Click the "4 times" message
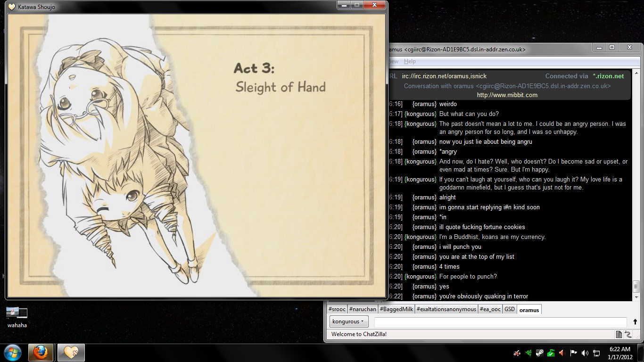This screenshot has width=644, height=362. (449, 266)
